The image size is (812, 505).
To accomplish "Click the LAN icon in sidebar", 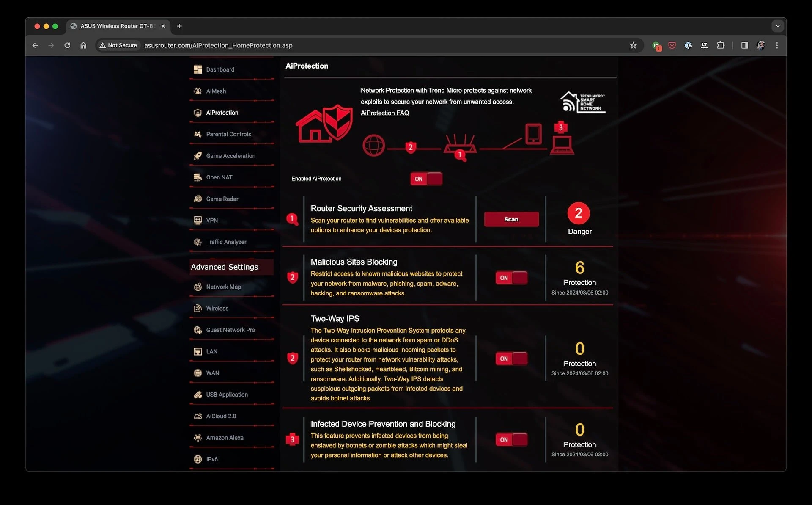I will [198, 352].
